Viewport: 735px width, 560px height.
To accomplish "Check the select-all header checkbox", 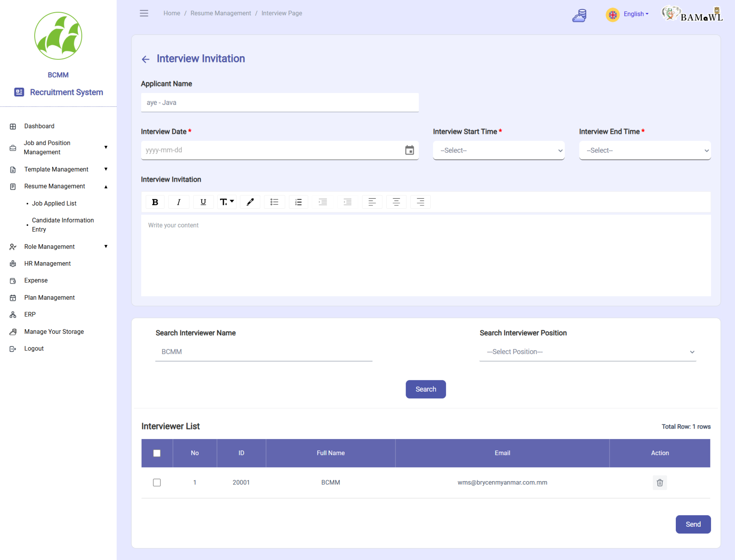I will point(157,453).
